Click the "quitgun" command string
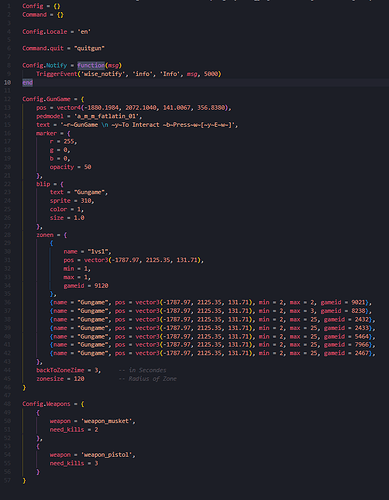The image size is (389, 500). point(89,48)
